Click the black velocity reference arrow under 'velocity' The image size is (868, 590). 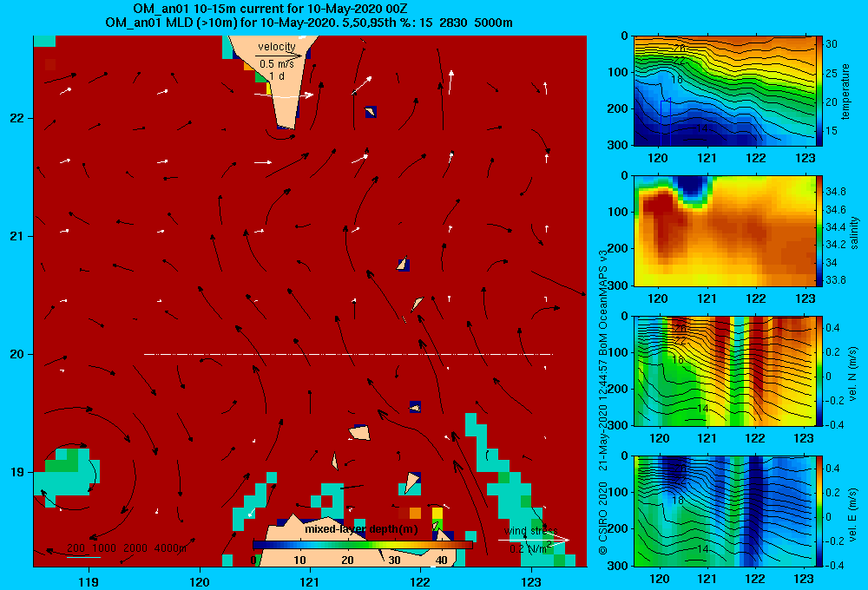[x=279, y=56]
